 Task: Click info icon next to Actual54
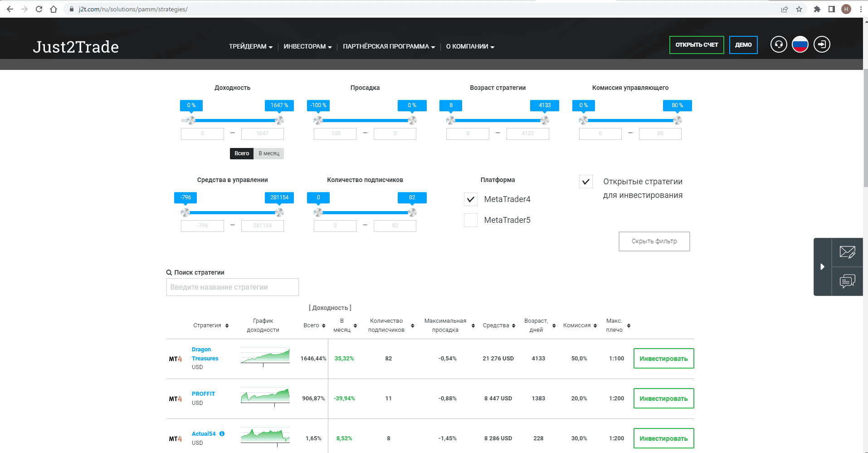click(222, 433)
